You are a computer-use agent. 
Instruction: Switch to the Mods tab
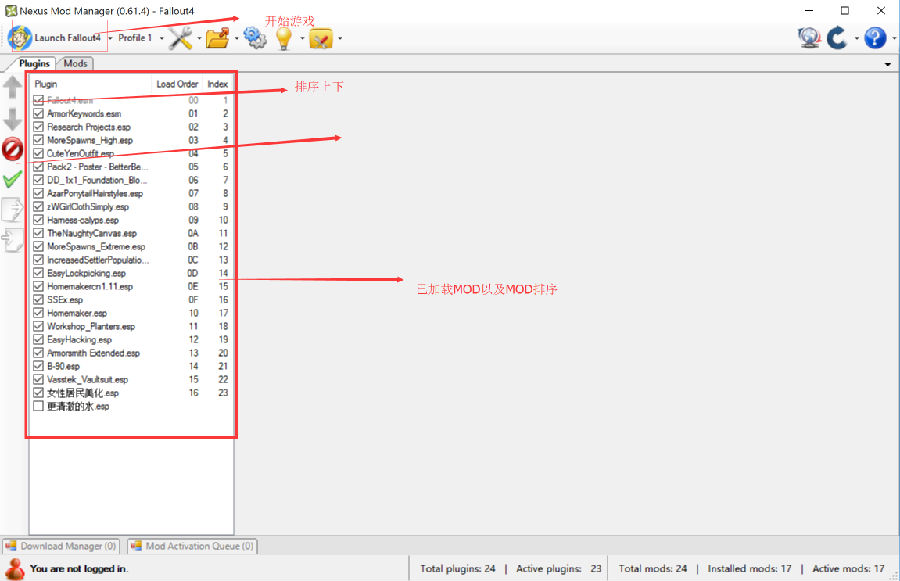pos(75,62)
